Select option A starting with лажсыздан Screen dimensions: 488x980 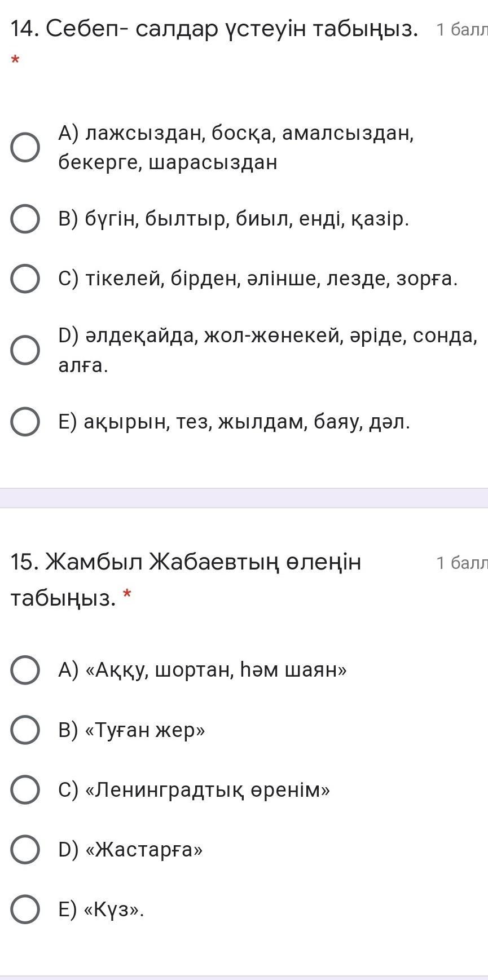coord(25,148)
